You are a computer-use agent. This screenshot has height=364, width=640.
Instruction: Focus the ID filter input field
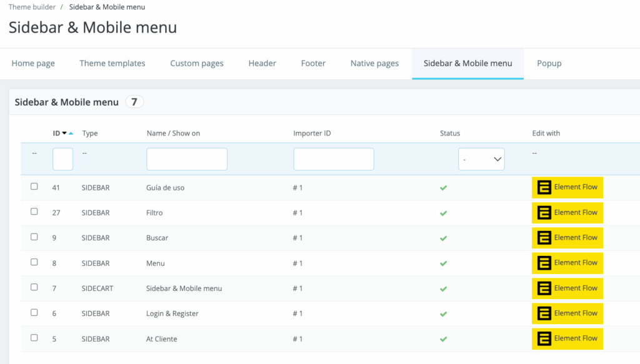pos(63,159)
